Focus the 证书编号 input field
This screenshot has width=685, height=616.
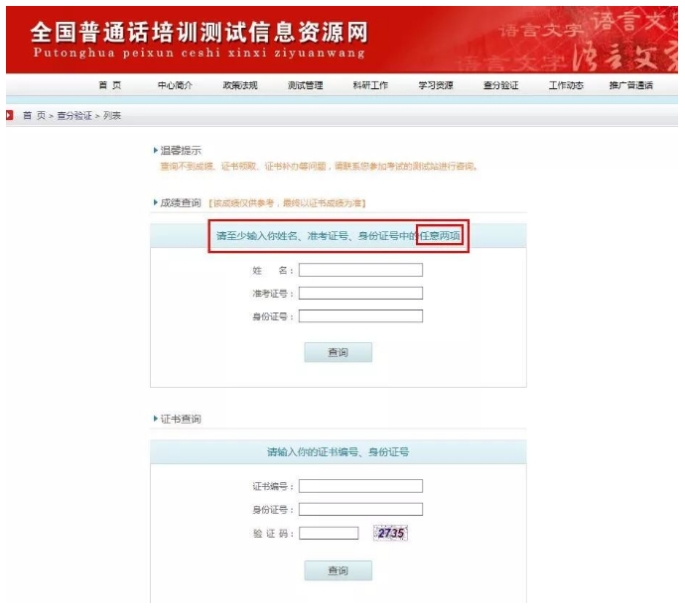[x=360, y=486]
